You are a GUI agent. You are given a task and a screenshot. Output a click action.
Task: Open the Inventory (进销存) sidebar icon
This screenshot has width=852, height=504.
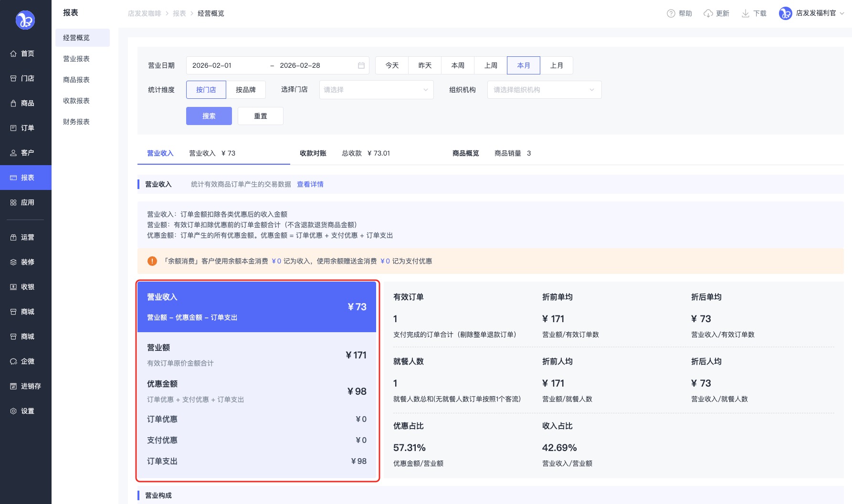[x=13, y=386]
